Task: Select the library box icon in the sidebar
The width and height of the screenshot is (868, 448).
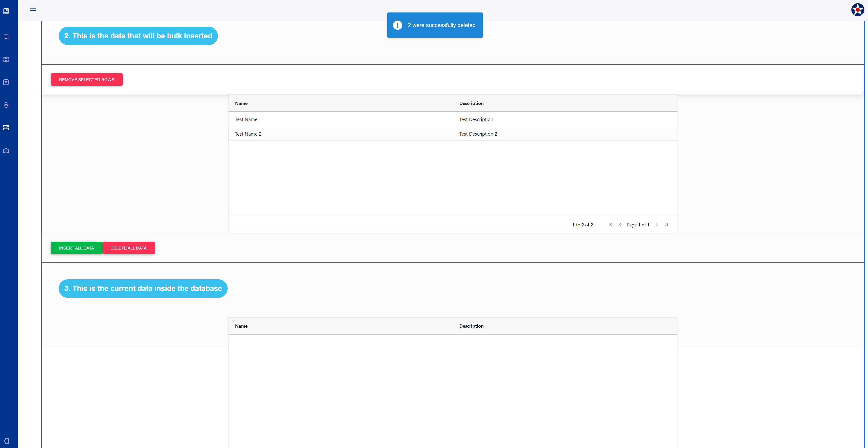Action: [x=6, y=151]
